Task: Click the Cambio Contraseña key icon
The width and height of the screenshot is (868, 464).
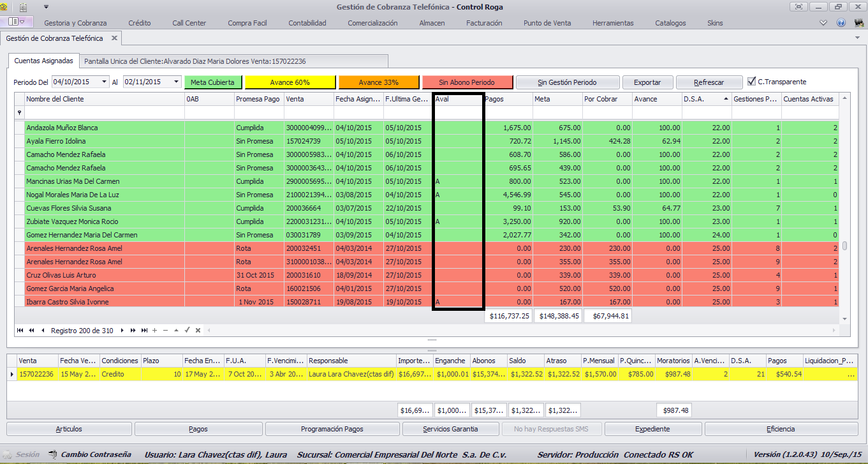Action: coord(52,455)
